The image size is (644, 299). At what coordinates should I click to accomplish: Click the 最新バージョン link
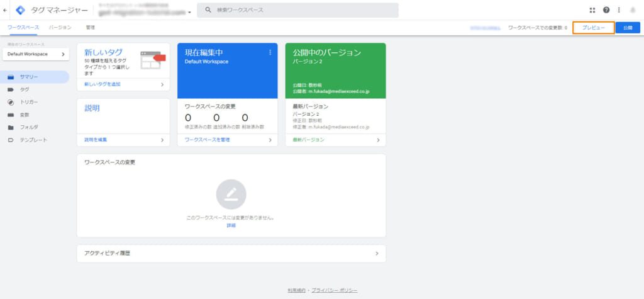308,140
